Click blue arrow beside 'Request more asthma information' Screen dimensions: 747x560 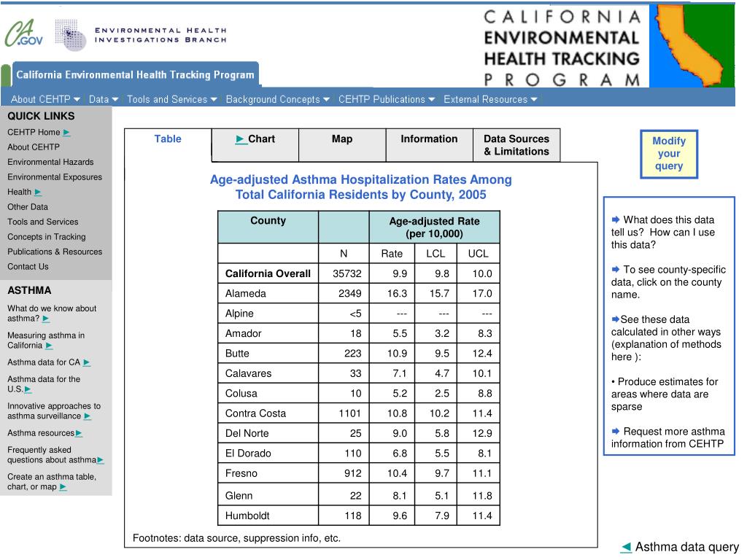tap(616, 432)
